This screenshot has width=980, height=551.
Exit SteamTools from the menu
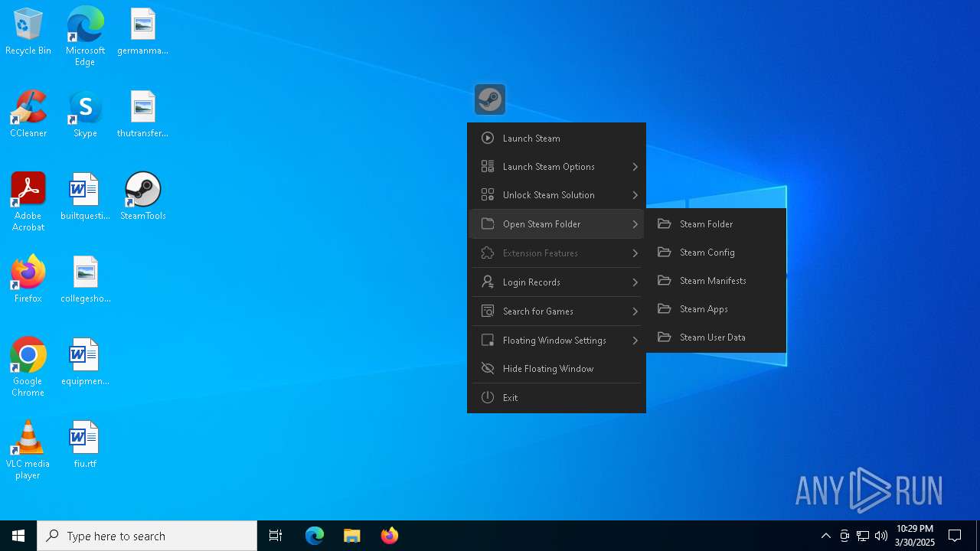pos(557,398)
